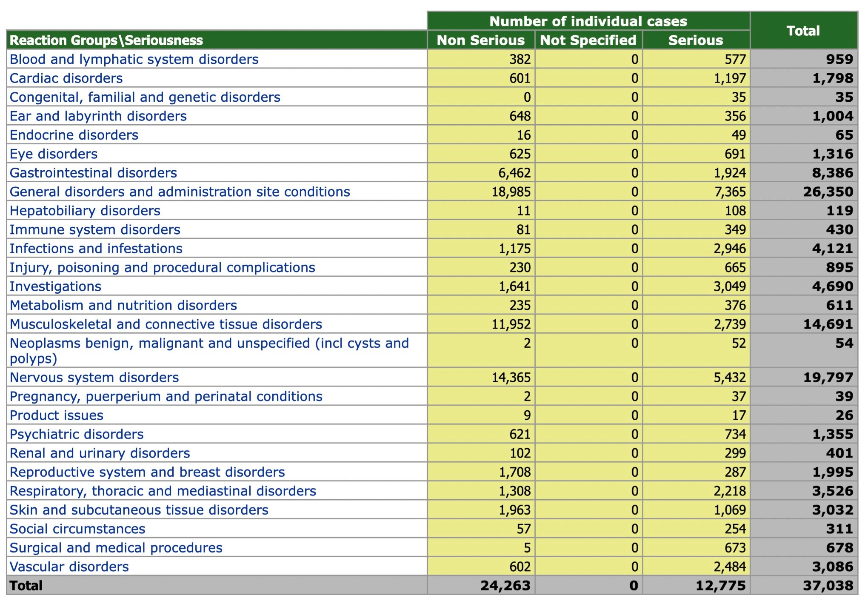Select Psychiatric disorders link
The image size is (868, 607).
coord(77,434)
